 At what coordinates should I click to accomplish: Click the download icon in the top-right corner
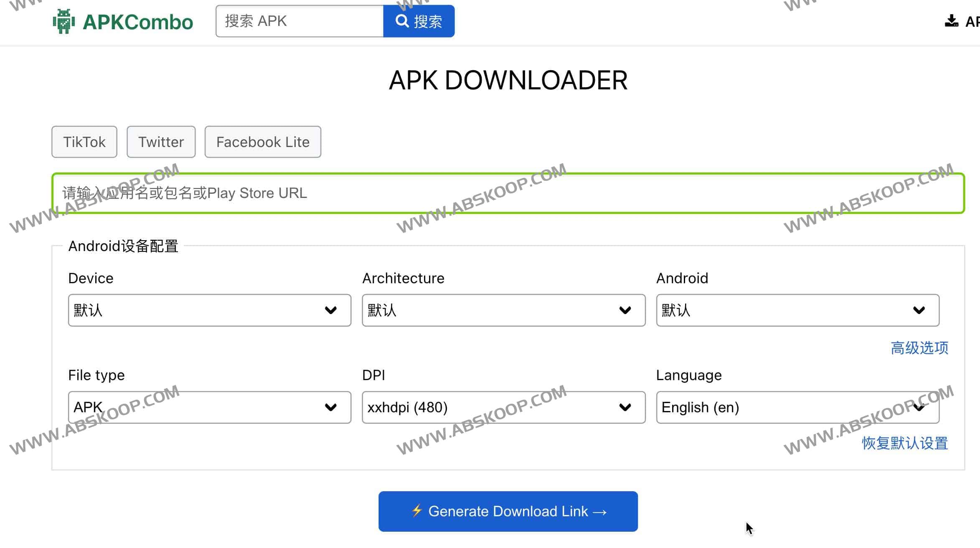tap(952, 20)
